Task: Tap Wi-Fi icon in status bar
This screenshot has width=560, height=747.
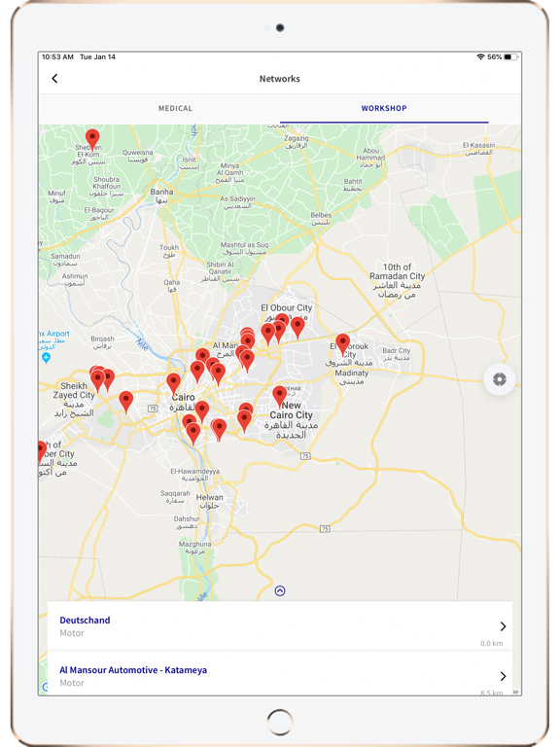Action: tap(480, 57)
